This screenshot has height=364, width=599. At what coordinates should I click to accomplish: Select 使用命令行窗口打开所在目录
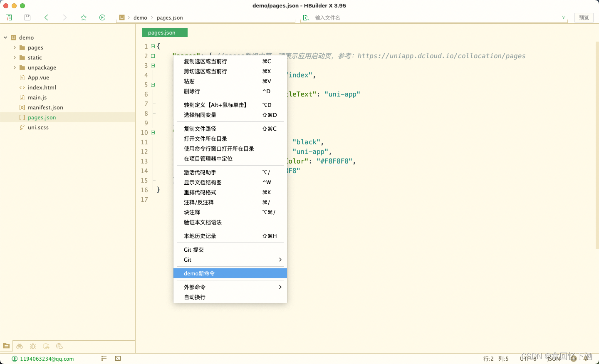(230, 149)
